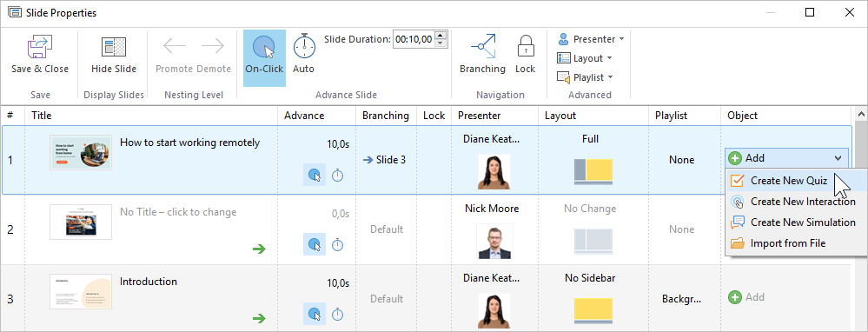
Task: Choose Create New Quiz from menu
Action: [789, 181]
